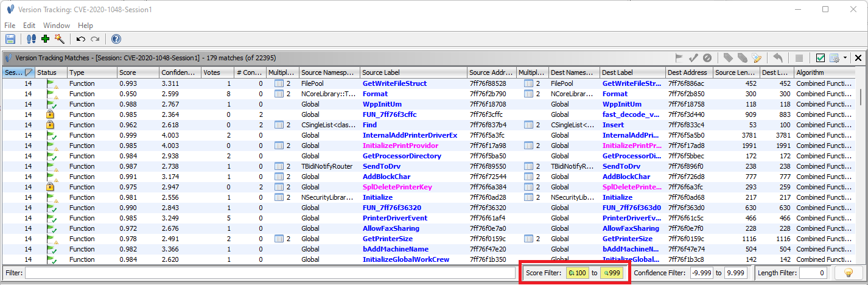Viewport: 868px width, 285px height.
Task: Select the bAddMachineName source label
Action: 396,249
